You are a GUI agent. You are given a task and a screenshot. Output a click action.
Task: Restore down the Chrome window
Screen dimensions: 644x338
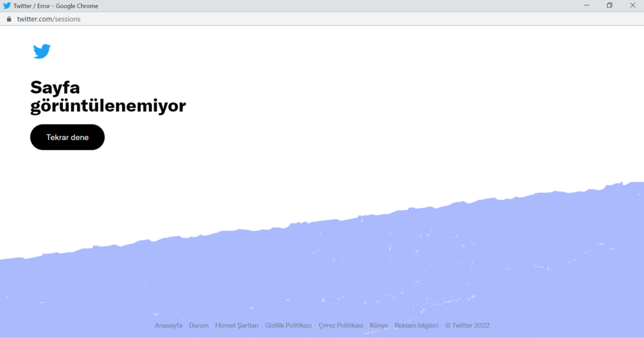point(609,6)
